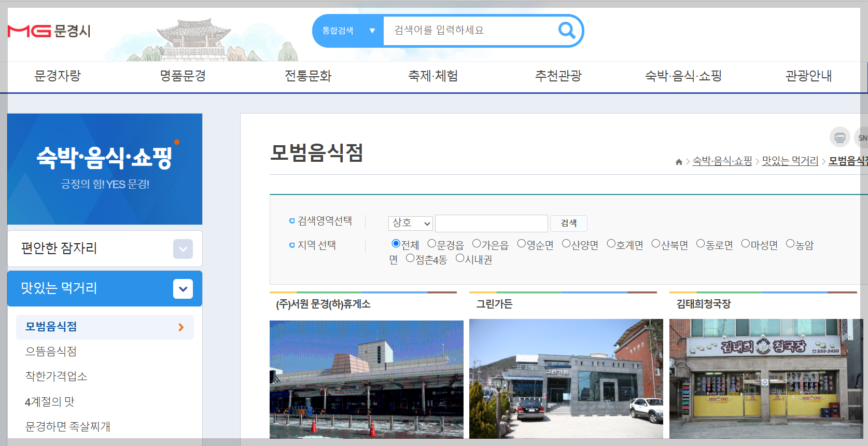Image resolution: width=868 pixels, height=446 pixels.
Task: Click 맛있는 먹거리 breadcrumb link
Action: point(790,161)
